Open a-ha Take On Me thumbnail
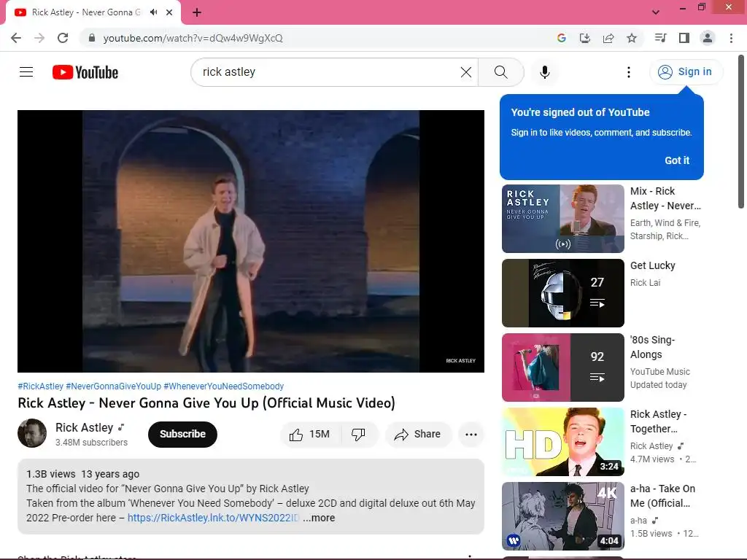This screenshot has width=747, height=560. pyautogui.click(x=562, y=516)
